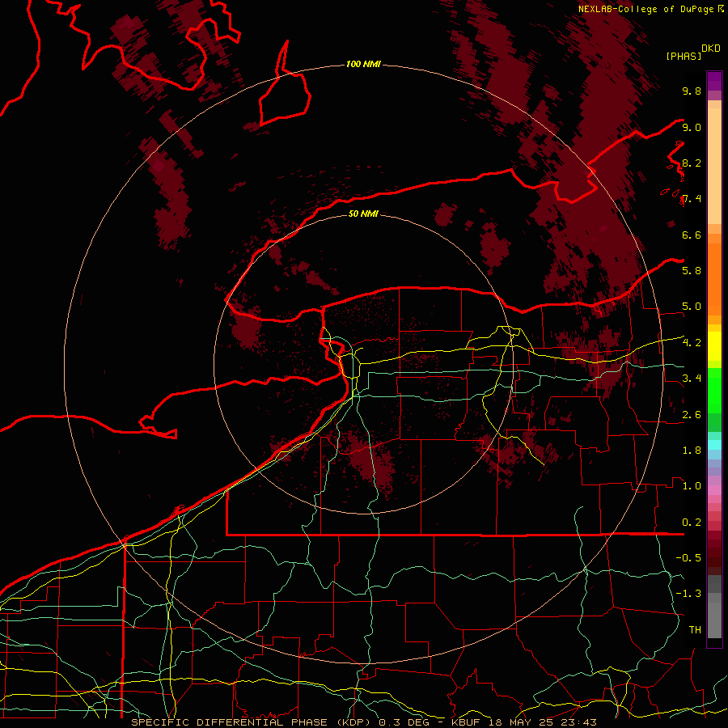Select the 2.6 legend value
728x728 pixels.
(x=692, y=415)
